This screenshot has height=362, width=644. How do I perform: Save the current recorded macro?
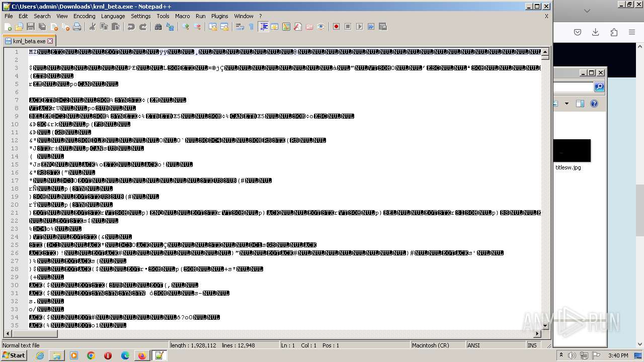[383, 27]
